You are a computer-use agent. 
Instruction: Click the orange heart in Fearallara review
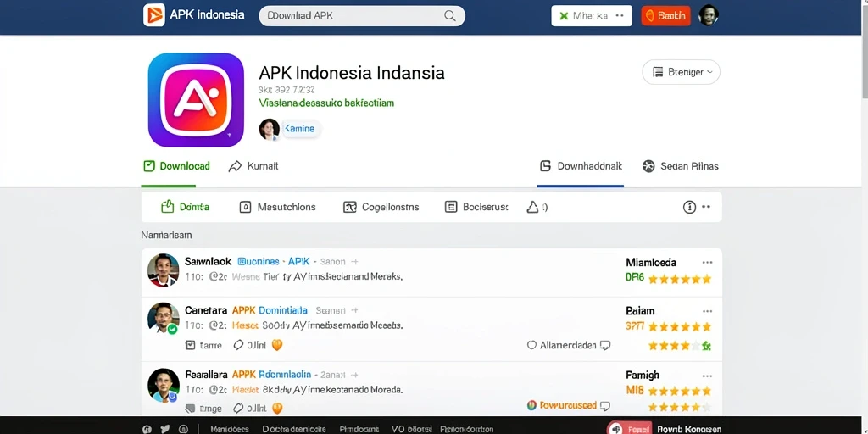click(277, 408)
